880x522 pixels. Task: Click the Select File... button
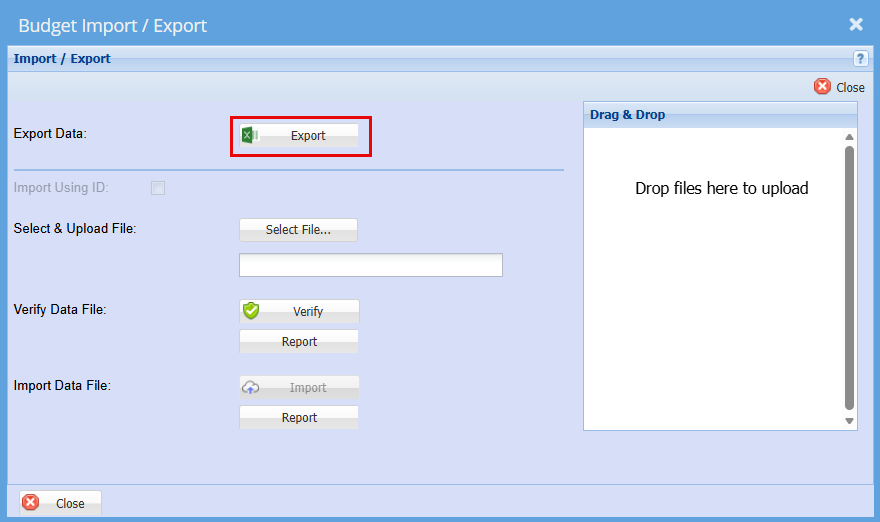pos(298,230)
